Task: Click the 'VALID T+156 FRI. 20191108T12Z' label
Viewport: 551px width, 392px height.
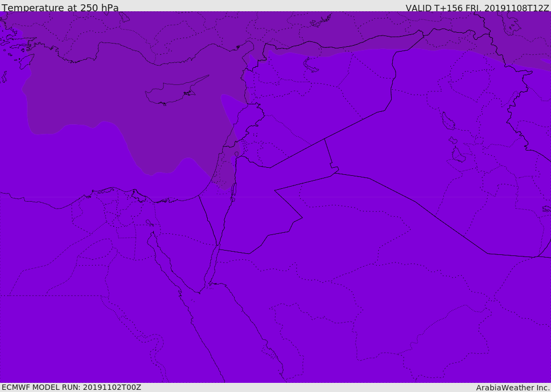Action: (477, 8)
